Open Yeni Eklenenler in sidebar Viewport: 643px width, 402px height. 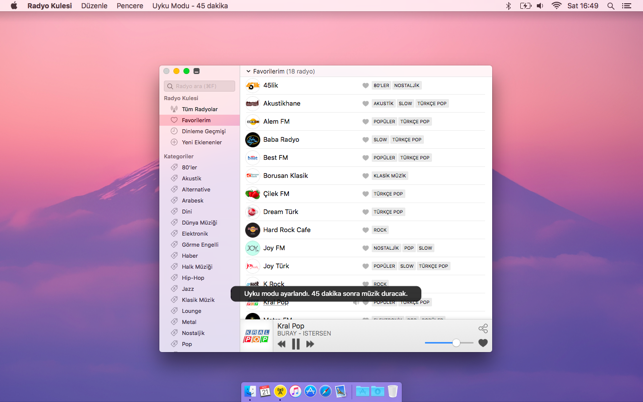[x=199, y=142]
